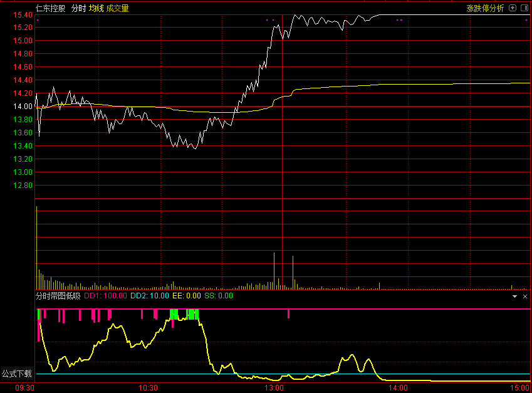Click the up-arrow icon beside 涨跌停分析

[x=513, y=8]
